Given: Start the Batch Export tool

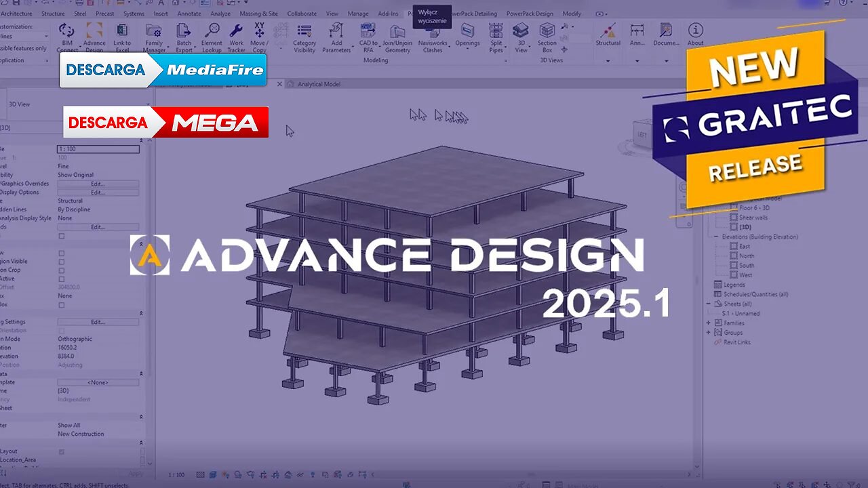Looking at the screenshot, I should (x=184, y=37).
